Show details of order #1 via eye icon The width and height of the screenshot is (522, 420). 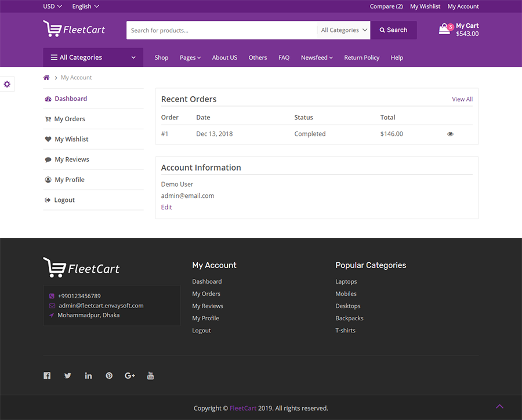point(450,133)
